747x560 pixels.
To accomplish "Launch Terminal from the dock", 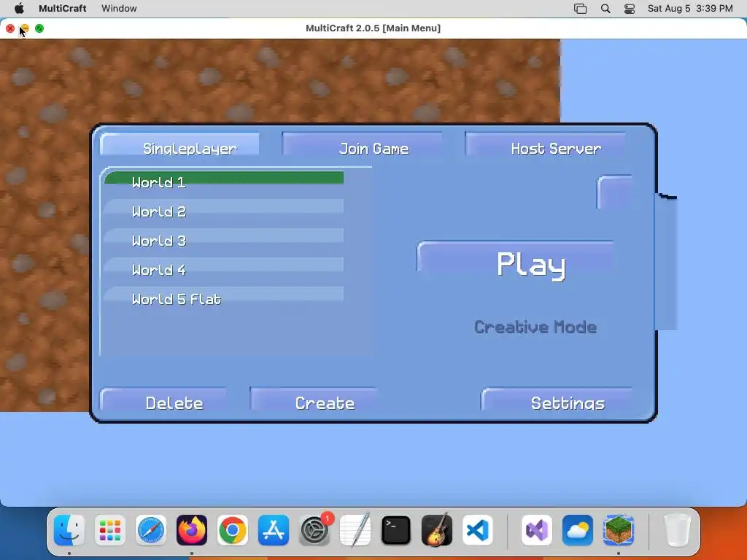I will coord(396,530).
